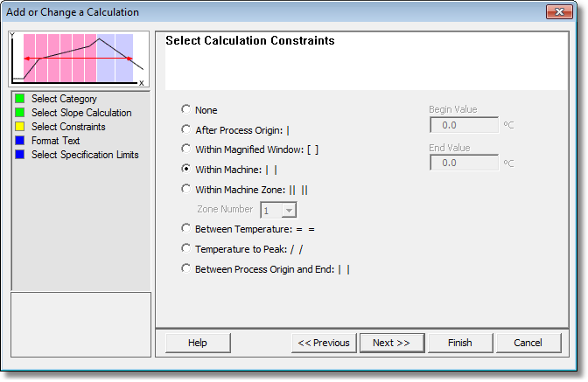Viewport: 588px width, 382px height.
Task: Click the Next >> button
Action: (x=392, y=343)
